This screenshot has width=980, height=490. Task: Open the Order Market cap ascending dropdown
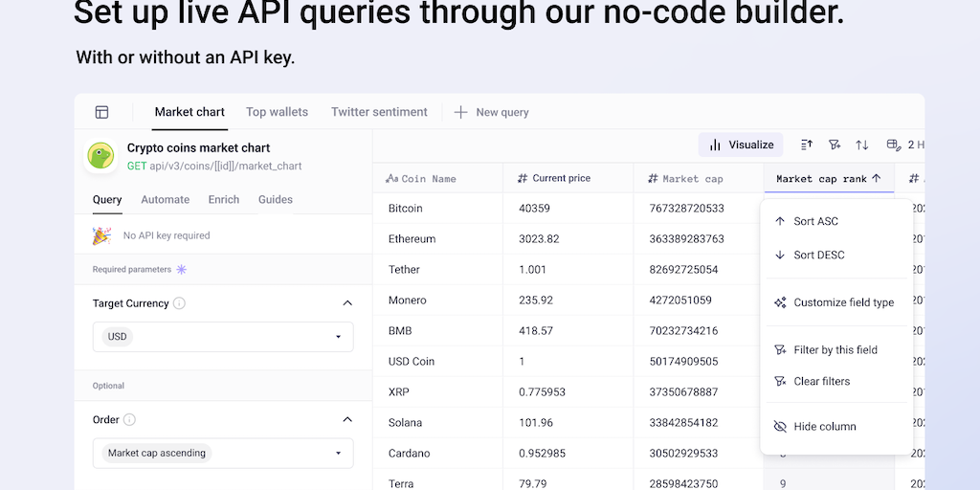coord(222,453)
